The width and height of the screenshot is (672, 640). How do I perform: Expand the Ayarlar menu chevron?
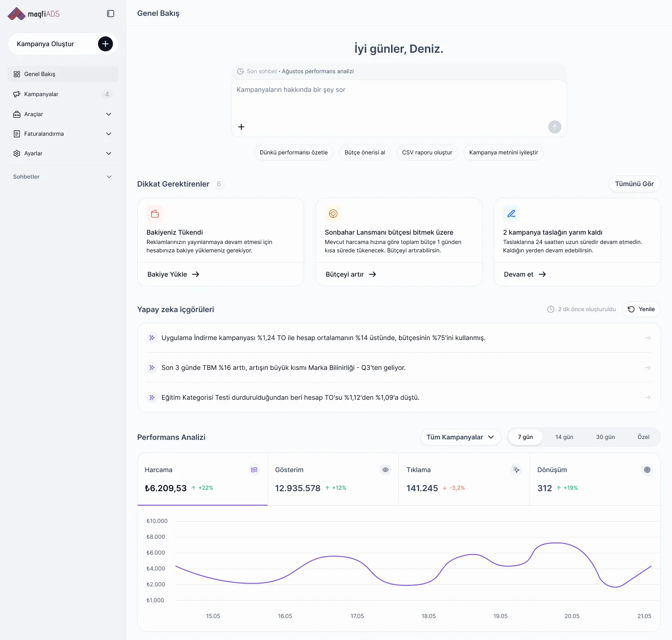click(109, 153)
